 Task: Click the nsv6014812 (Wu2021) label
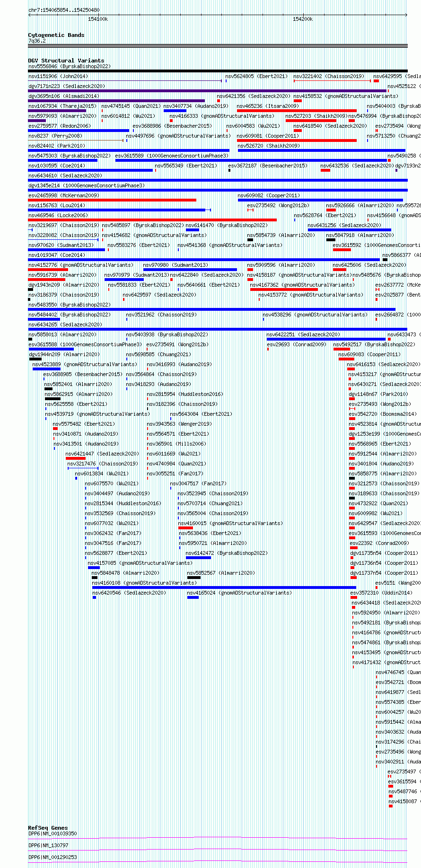point(128,116)
